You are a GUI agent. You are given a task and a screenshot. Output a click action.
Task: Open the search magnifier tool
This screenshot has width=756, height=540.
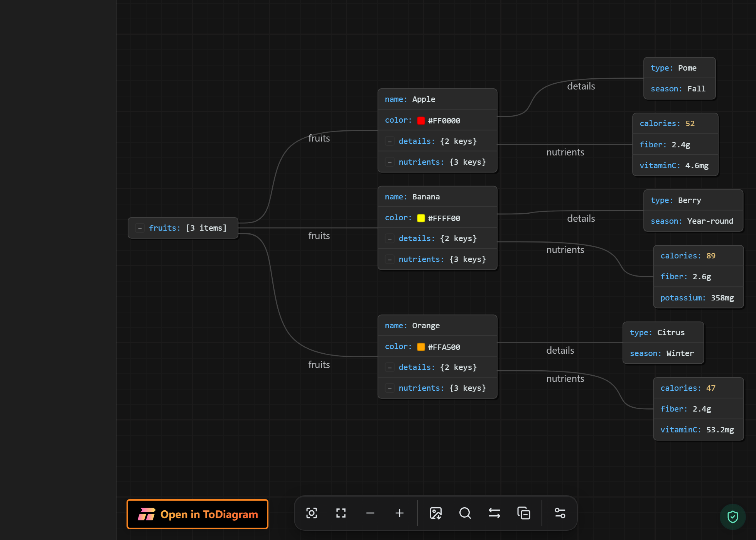pos(465,513)
